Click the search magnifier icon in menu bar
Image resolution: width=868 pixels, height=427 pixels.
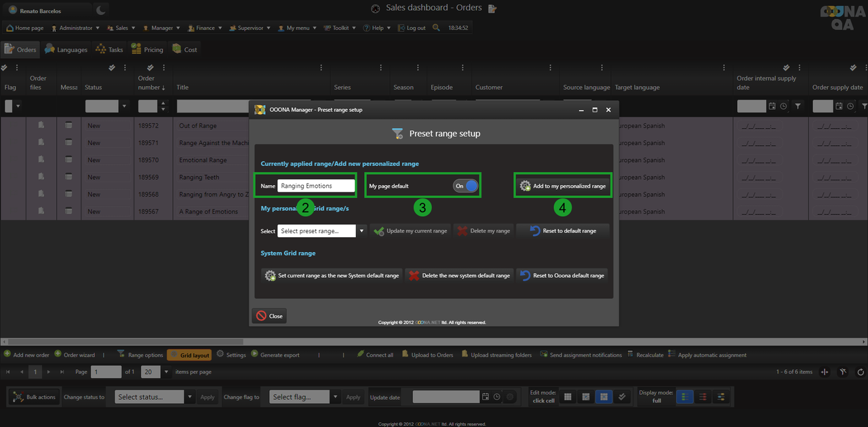pyautogui.click(x=436, y=28)
